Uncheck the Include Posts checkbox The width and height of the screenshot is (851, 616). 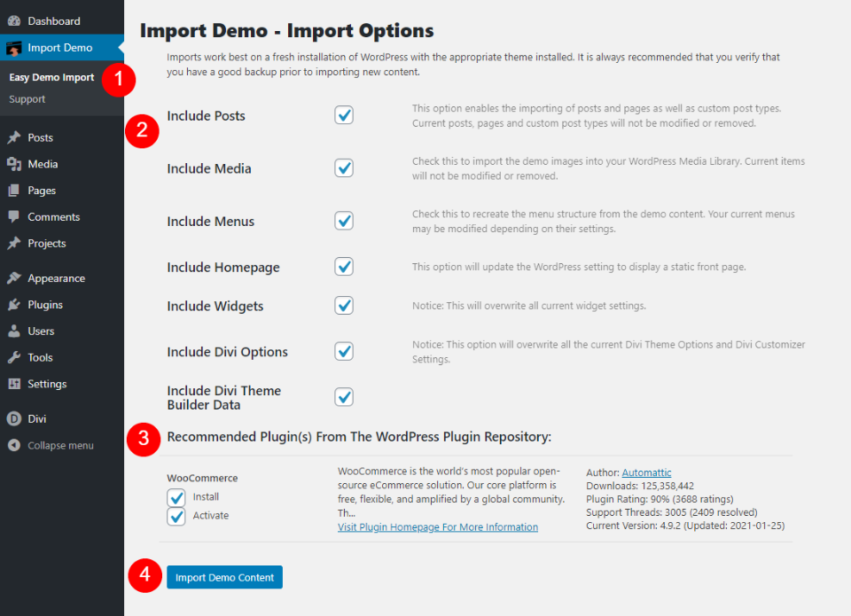coord(344,115)
